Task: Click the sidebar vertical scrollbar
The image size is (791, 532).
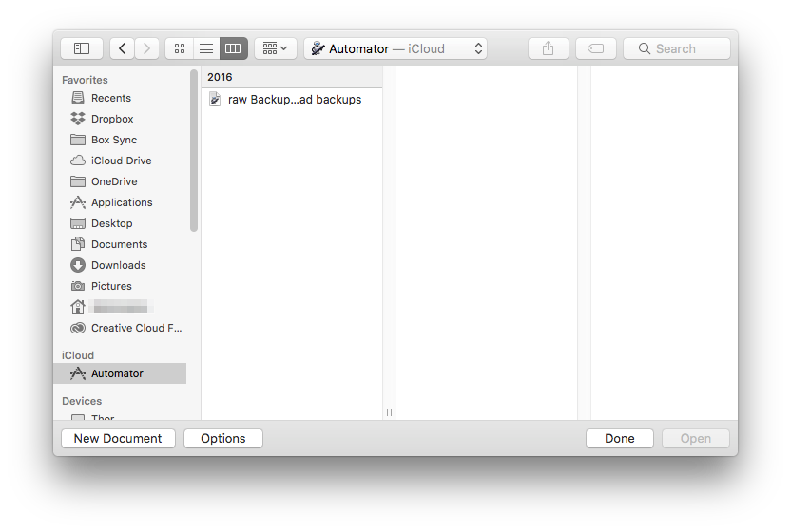Action: tap(194, 151)
